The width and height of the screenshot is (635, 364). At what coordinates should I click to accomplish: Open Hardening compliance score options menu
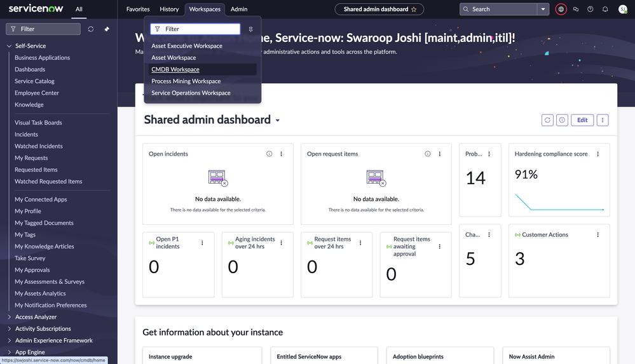tap(597, 154)
